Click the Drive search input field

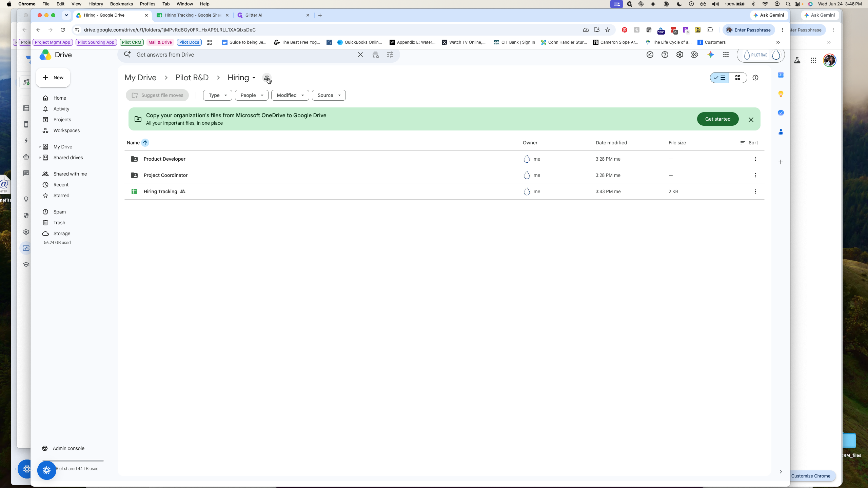pyautogui.click(x=244, y=55)
